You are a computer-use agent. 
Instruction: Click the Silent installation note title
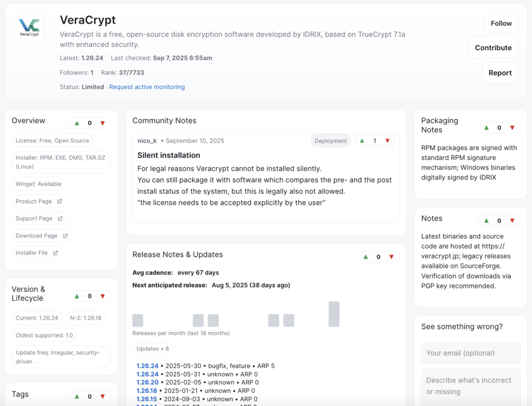(x=169, y=155)
